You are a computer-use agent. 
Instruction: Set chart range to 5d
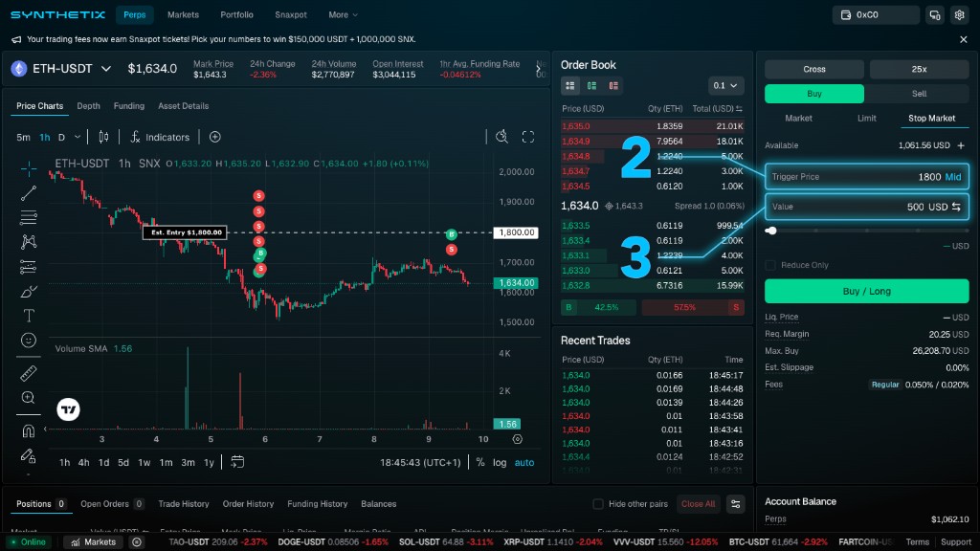click(x=123, y=462)
